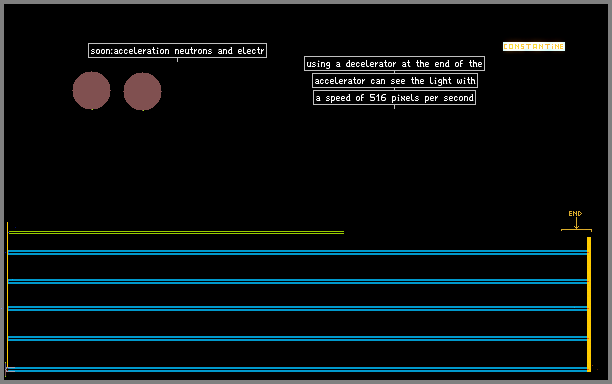Select the right brown circle particle
The height and width of the screenshot is (384, 612).
click(x=142, y=91)
